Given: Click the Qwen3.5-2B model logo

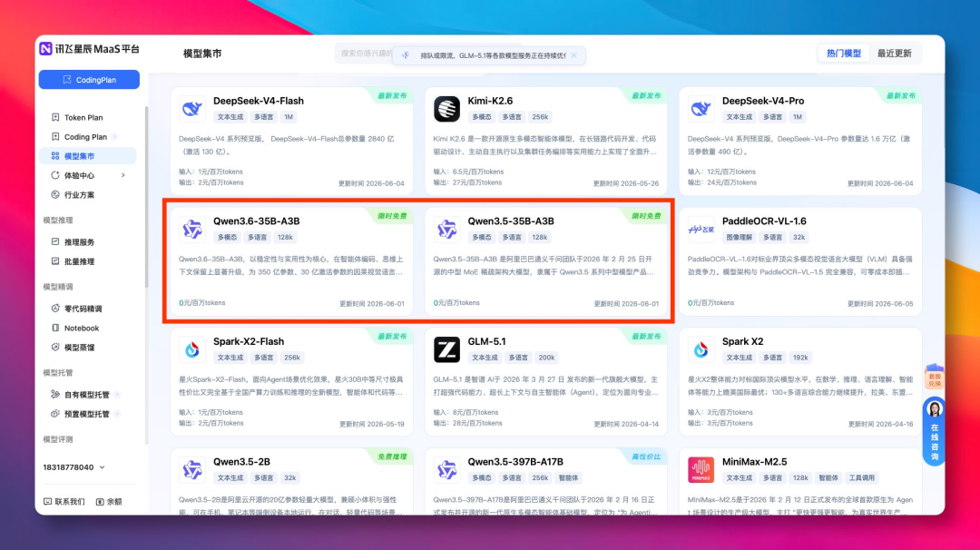Looking at the screenshot, I should pos(191,470).
